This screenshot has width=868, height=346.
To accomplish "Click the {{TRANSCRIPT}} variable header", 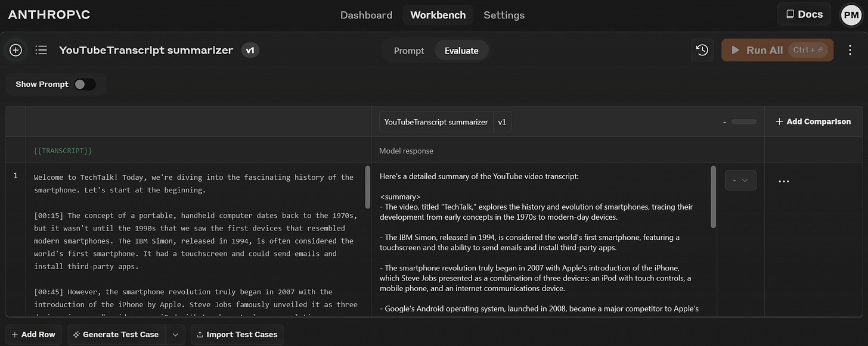I will coord(63,151).
